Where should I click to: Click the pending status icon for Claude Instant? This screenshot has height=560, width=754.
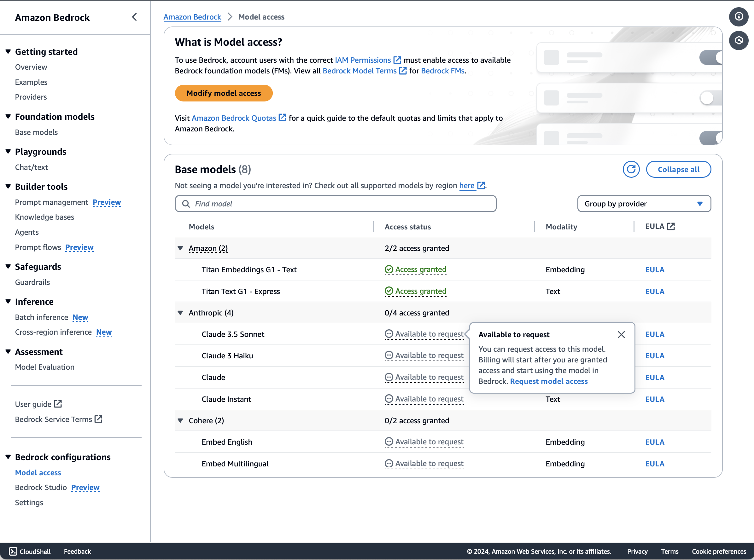point(389,399)
